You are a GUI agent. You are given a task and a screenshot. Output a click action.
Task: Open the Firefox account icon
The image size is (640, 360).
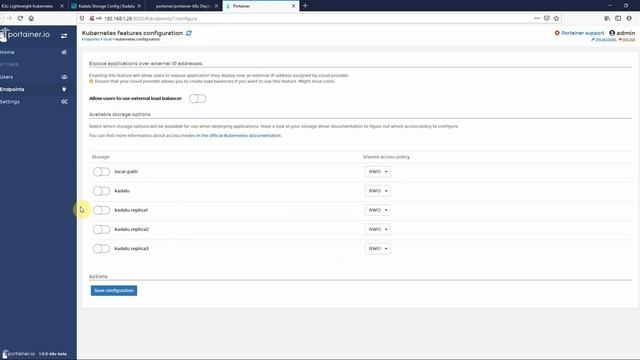point(629,18)
